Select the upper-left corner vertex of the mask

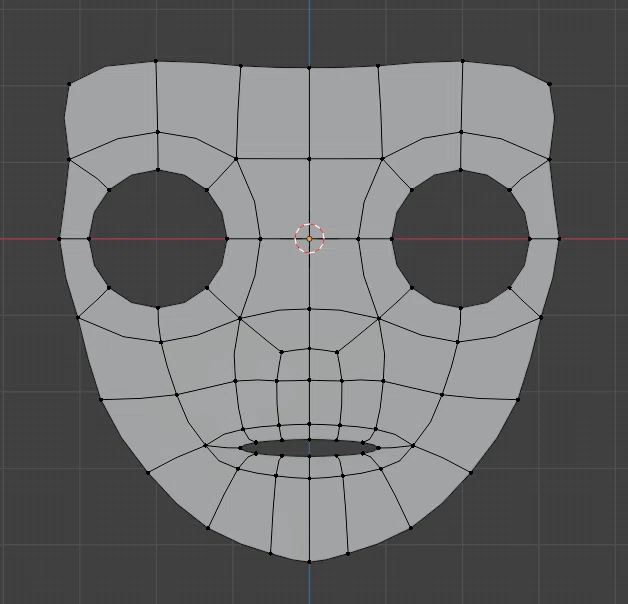(x=69, y=84)
